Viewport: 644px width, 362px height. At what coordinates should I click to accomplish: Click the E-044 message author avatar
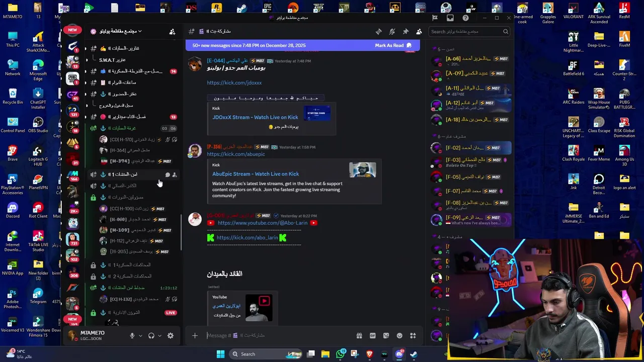tap(195, 64)
